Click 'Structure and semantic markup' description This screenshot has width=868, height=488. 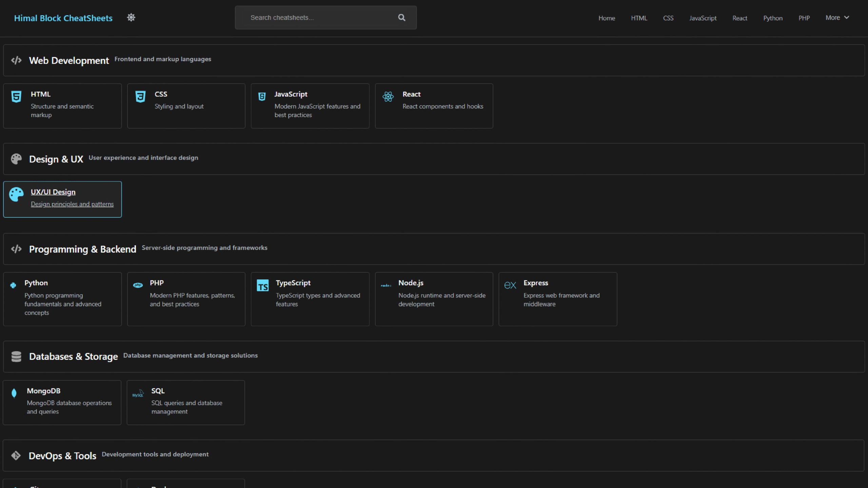(x=62, y=111)
